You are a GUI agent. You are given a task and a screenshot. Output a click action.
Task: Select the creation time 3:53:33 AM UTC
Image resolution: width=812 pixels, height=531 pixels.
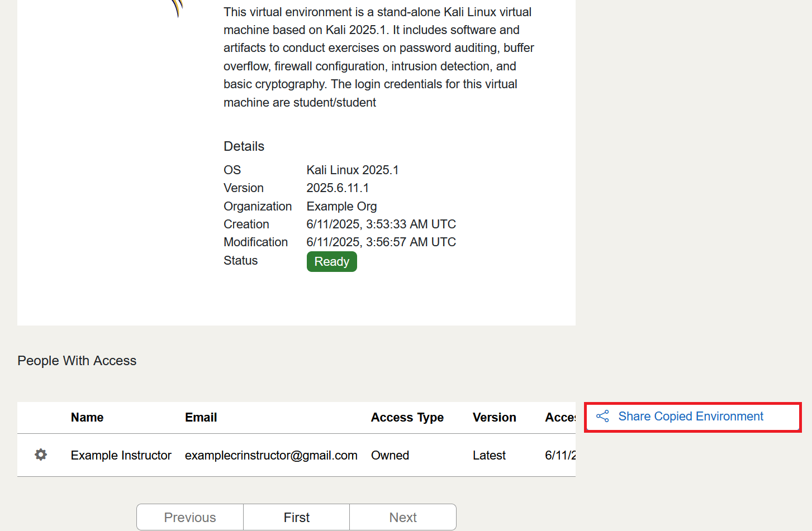[411, 224]
